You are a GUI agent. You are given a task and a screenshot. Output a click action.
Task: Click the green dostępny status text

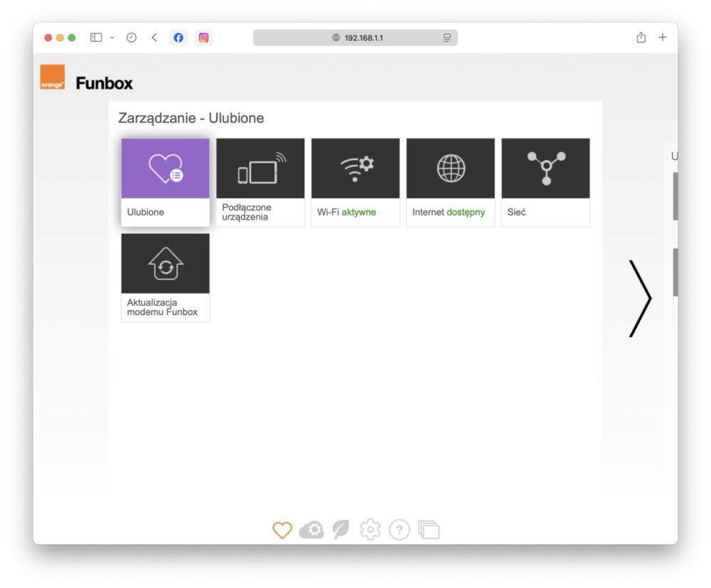tap(466, 212)
